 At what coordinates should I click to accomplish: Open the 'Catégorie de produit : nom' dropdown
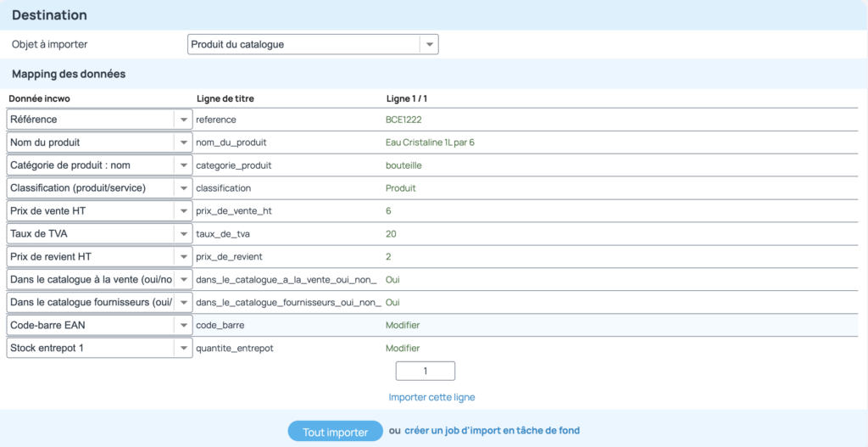100,165
